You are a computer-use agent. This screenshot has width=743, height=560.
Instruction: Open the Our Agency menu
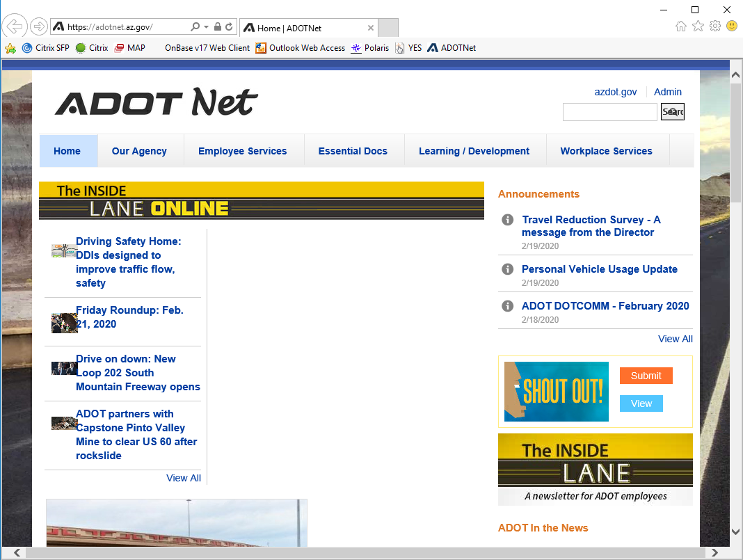tap(139, 151)
